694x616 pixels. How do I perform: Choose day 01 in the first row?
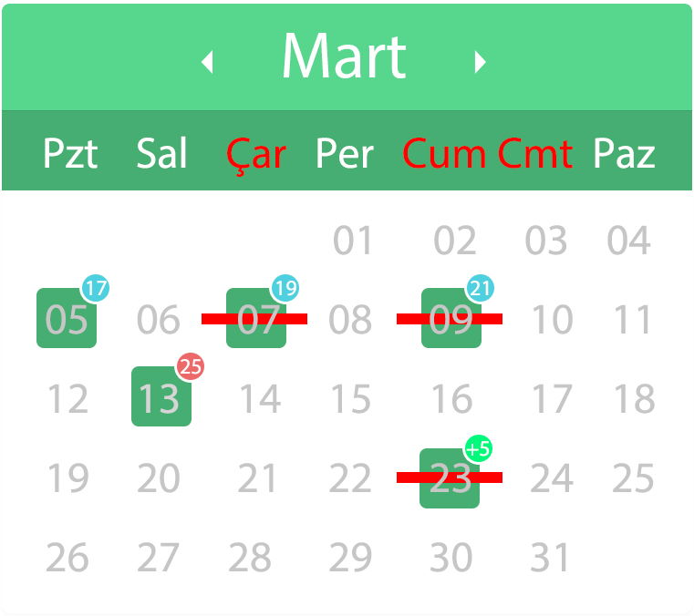(354, 241)
